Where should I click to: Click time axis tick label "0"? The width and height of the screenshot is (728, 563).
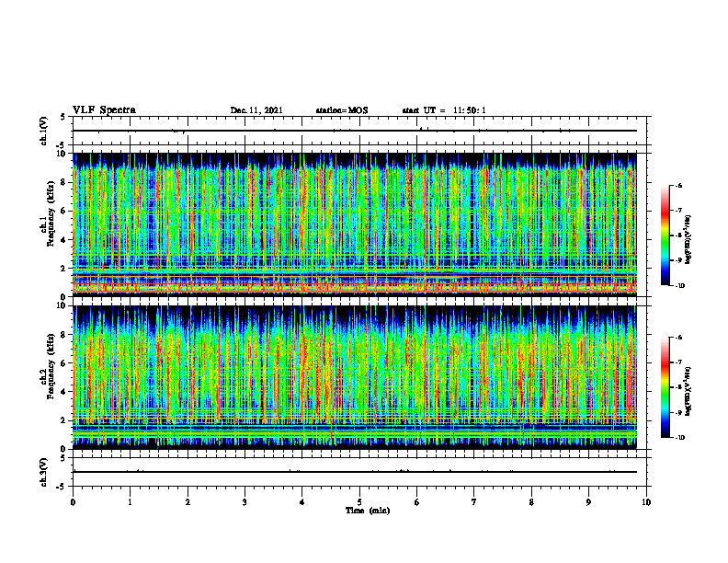point(73,502)
